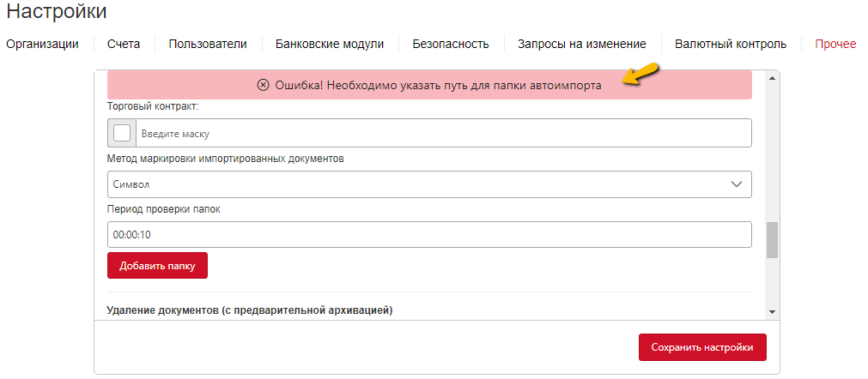Go to the Пользователи tab
Viewport: 868px width, 379px height.
pos(208,45)
